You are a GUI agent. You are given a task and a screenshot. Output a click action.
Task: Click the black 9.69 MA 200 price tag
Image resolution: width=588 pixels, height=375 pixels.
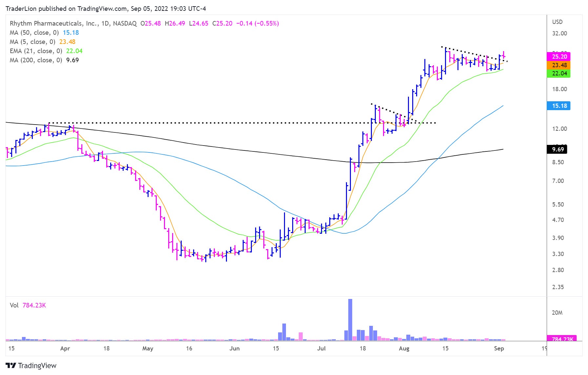tap(557, 149)
